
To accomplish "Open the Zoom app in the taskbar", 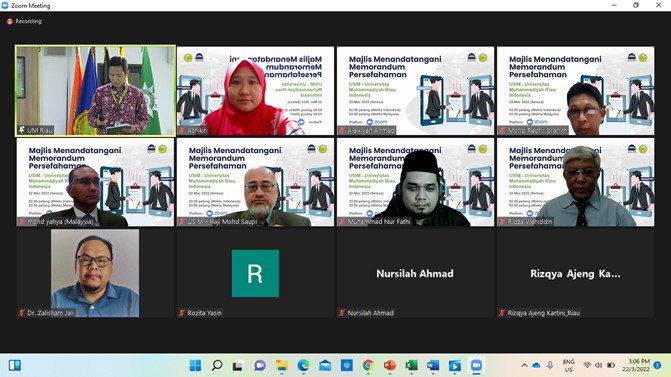I will tap(476, 365).
